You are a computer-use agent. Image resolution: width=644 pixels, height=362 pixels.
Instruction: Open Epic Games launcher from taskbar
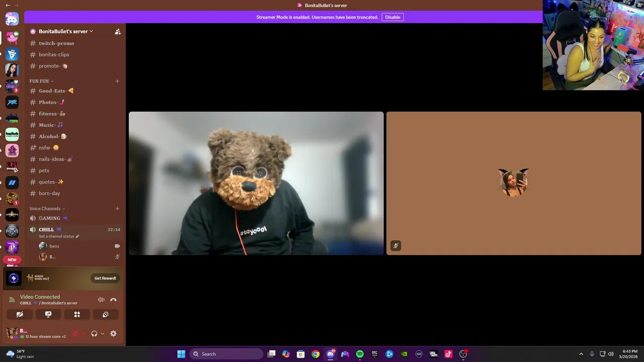pyautogui.click(x=374, y=354)
